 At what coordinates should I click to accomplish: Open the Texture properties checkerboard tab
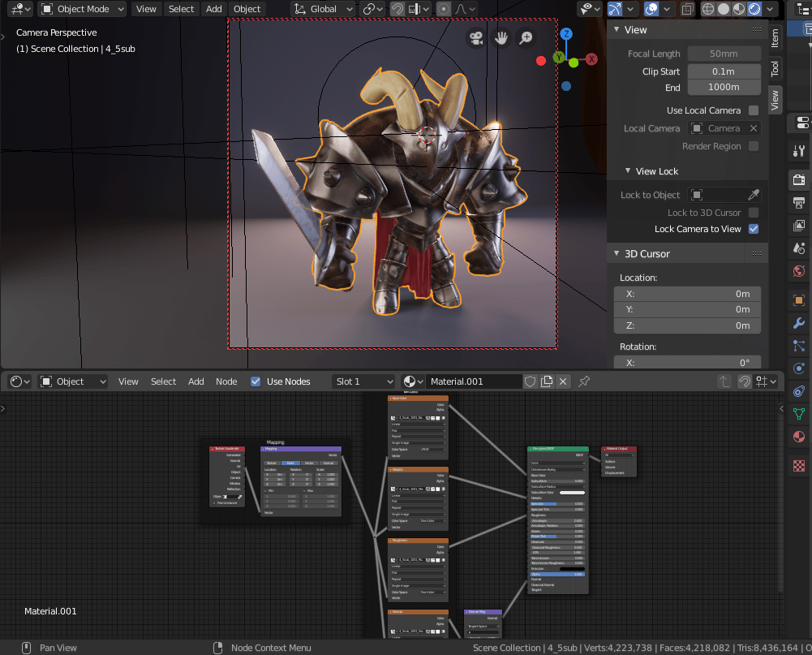tap(798, 466)
